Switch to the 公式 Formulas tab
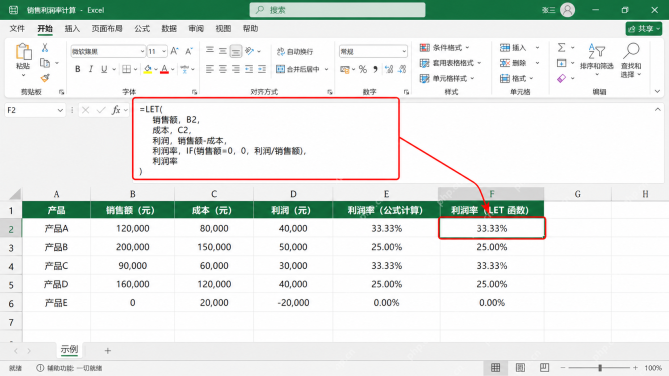Viewport: 669px width, 376px height. coord(142,29)
